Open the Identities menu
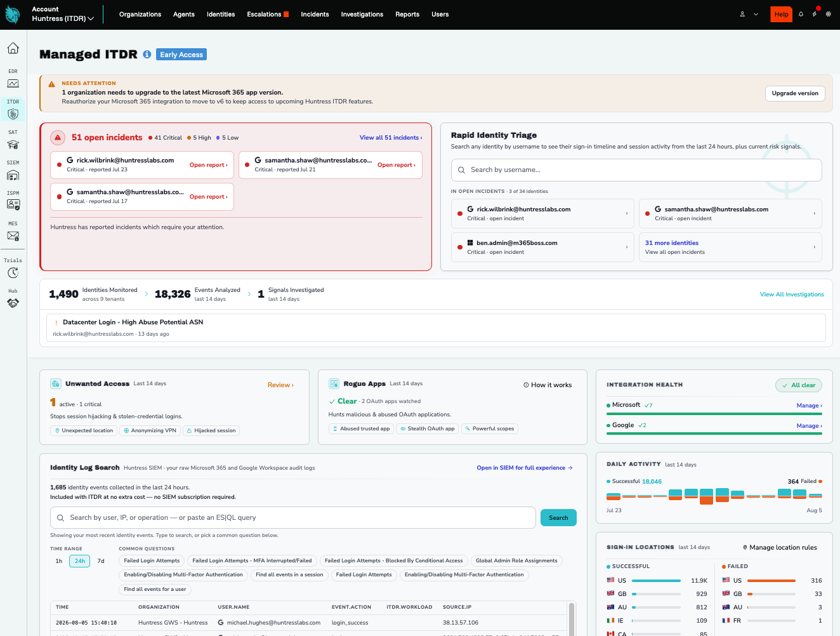Image resolution: width=840 pixels, height=636 pixels. tap(221, 14)
